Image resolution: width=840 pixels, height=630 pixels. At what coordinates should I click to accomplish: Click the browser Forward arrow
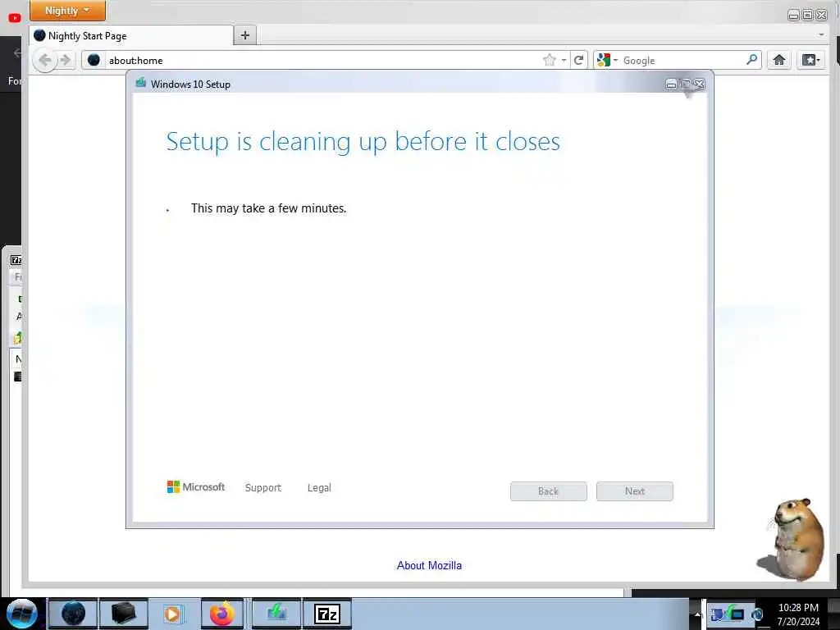pos(66,60)
